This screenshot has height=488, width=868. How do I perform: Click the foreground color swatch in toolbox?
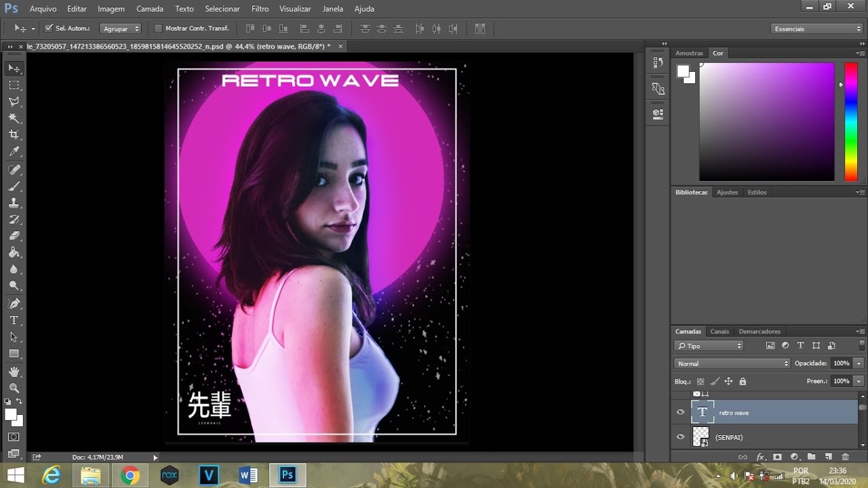pyautogui.click(x=11, y=414)
